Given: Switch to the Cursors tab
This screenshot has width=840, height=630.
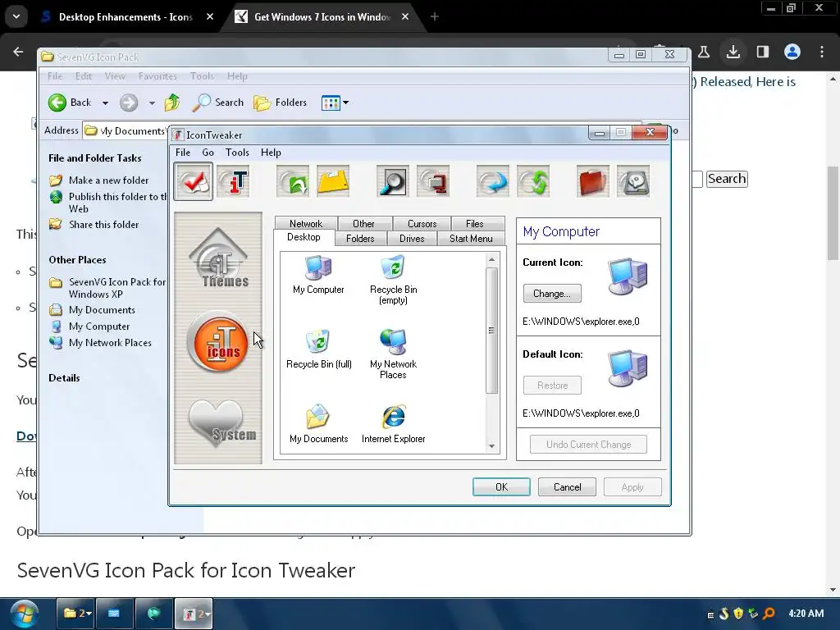Looking at the screenshot, I should pyautogui.click(x=422, y=223).
